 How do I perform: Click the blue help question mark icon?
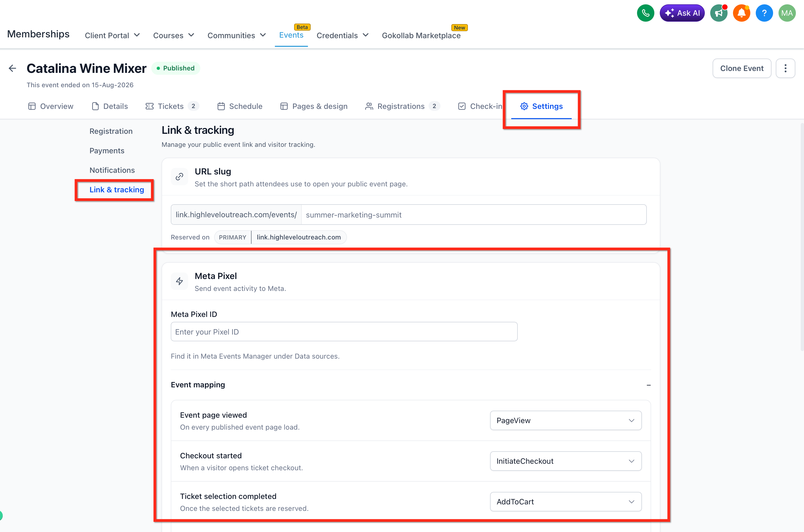[764, 13]
